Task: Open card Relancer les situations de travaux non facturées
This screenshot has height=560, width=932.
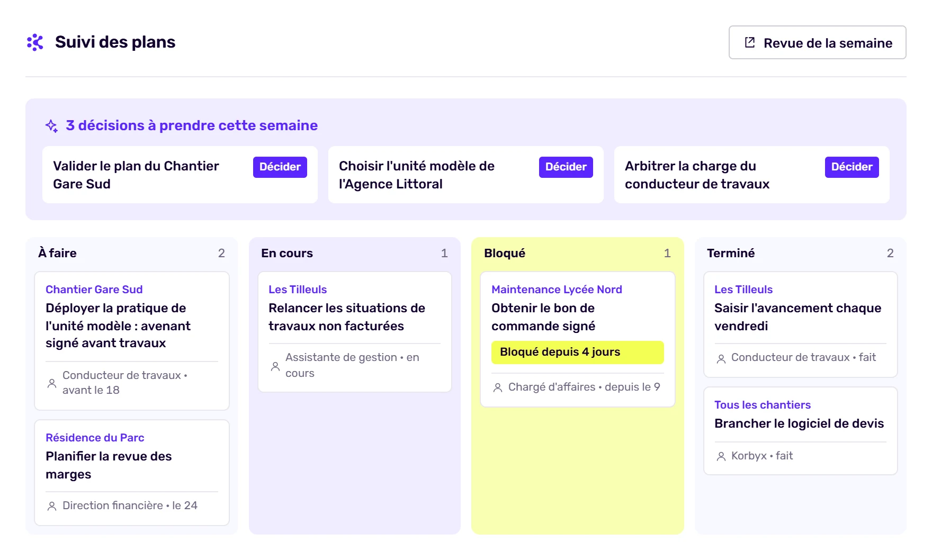Action: coord(355,332)
